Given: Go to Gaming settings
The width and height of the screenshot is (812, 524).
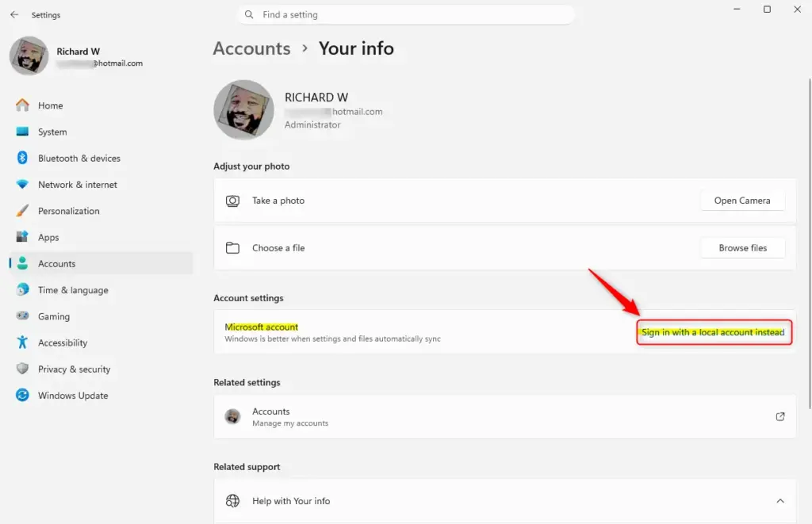Looking at the screenshot, I should click(101, 316).
